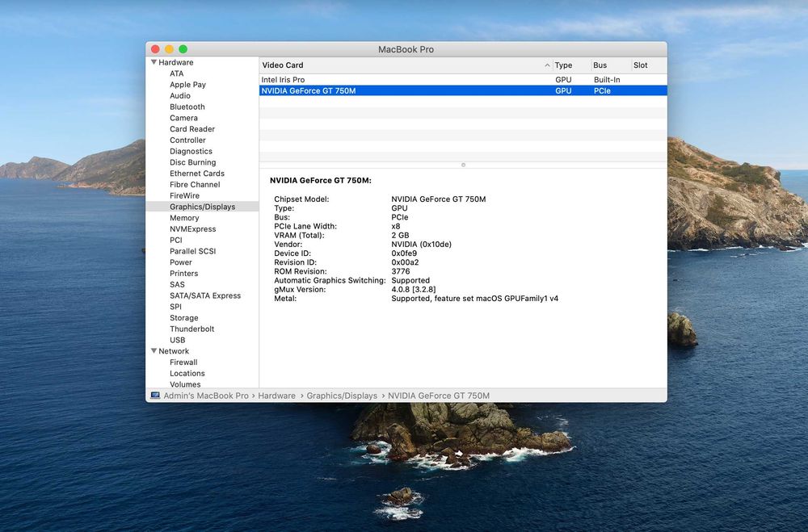Collapse the Network disclosure triangle
The image size is (808, 532).
(x=154, y=350)
